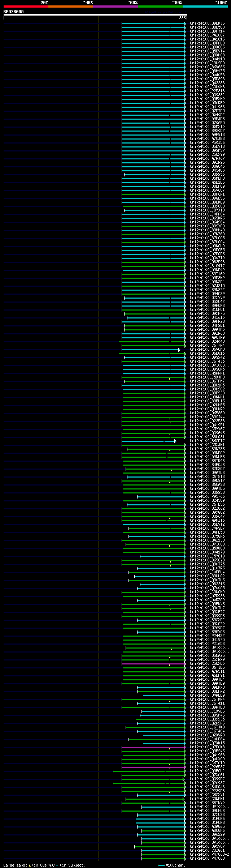Click the orange ~40% identity legend segment
231x868 pixels.
[x=71, y=7]
